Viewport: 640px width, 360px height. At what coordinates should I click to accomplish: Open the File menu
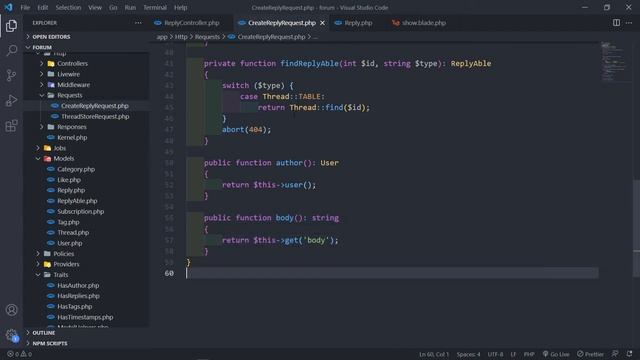coord(25,7)
